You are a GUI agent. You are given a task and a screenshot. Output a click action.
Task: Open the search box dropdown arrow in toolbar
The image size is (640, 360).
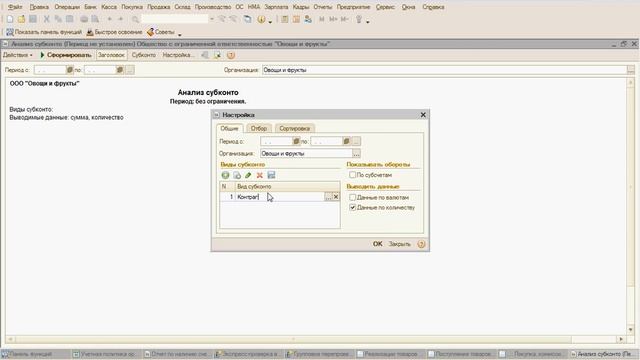click(212, 19)
